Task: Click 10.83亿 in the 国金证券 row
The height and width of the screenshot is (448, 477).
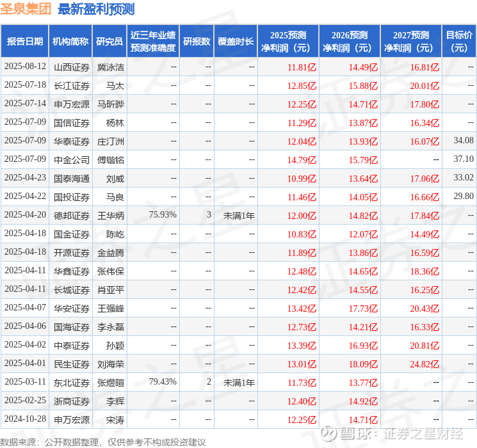Action: coord(302,234)
